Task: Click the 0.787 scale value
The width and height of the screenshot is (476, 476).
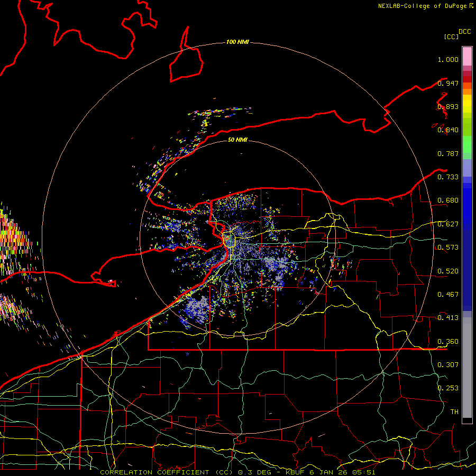Action: pyautogui.click(x=448, y=153)
